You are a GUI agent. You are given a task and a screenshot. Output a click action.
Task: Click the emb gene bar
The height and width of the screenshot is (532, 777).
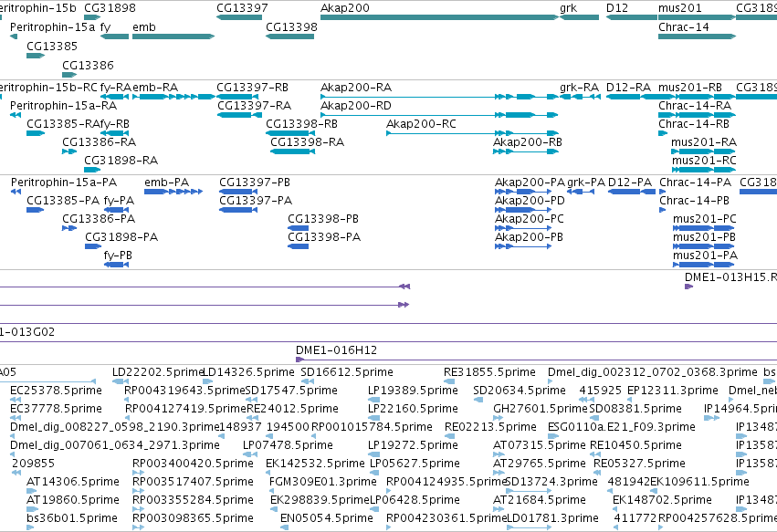[x=173, y=37]
